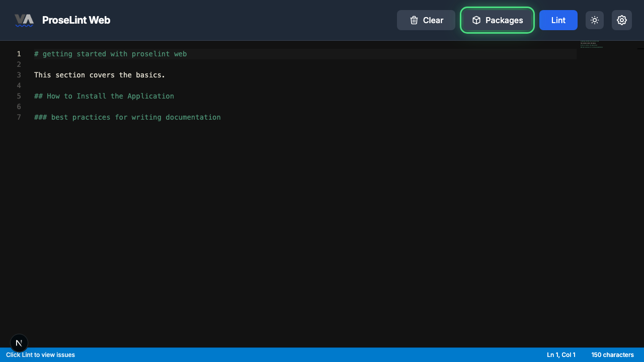Click the line 'This section covers the basics.'
This screenshot has width=644, height=362.
pyautogui.click(x=99, y=75)
